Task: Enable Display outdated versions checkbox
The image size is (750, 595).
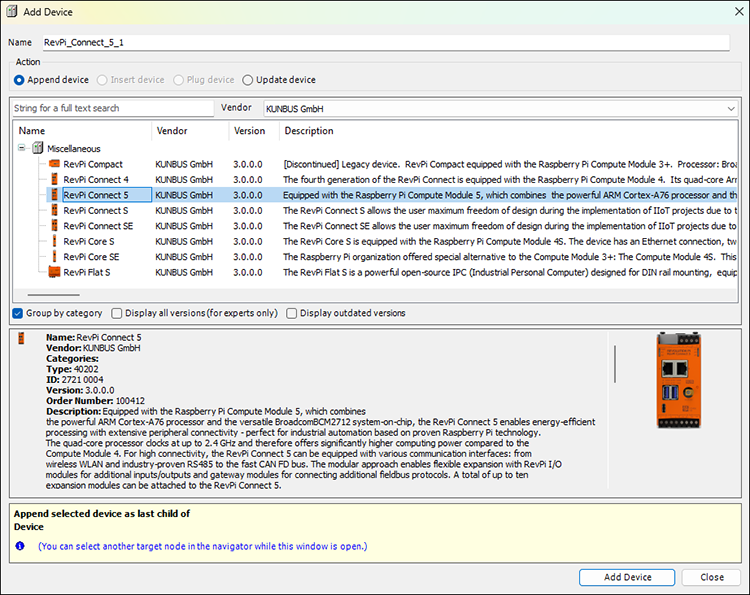Action: tap(291, 313)
